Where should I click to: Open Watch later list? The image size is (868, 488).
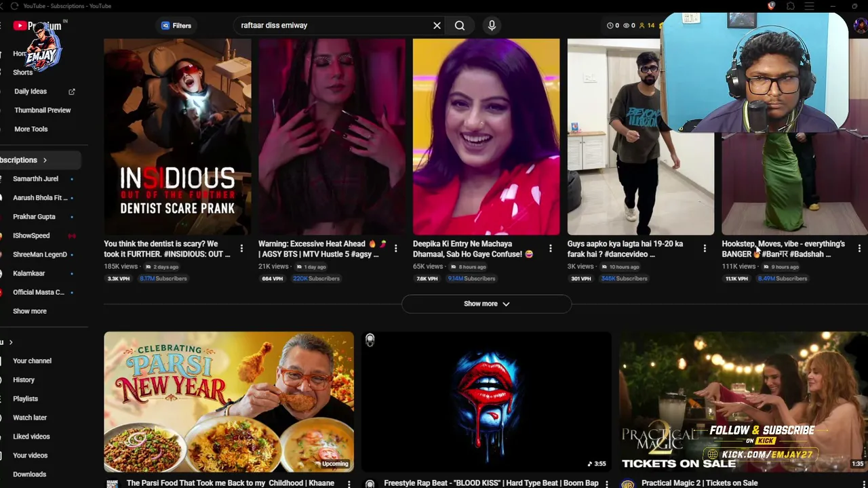click(30, 418)
